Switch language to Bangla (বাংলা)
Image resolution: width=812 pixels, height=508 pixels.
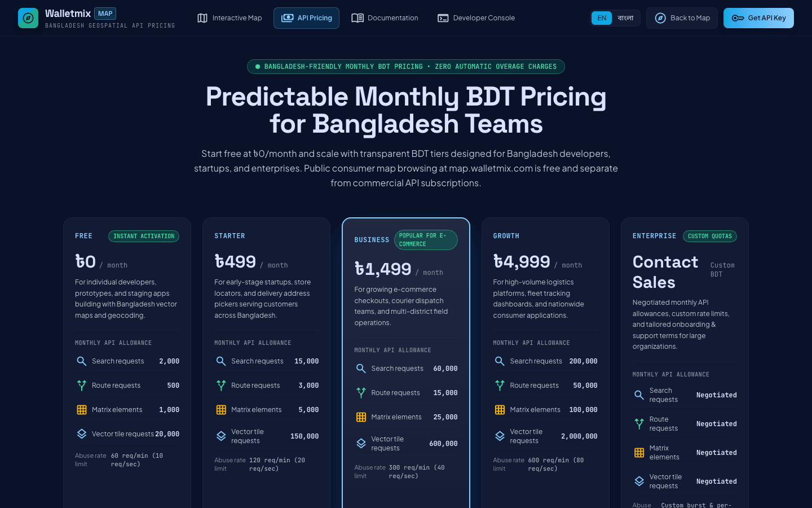coord(625,18)
